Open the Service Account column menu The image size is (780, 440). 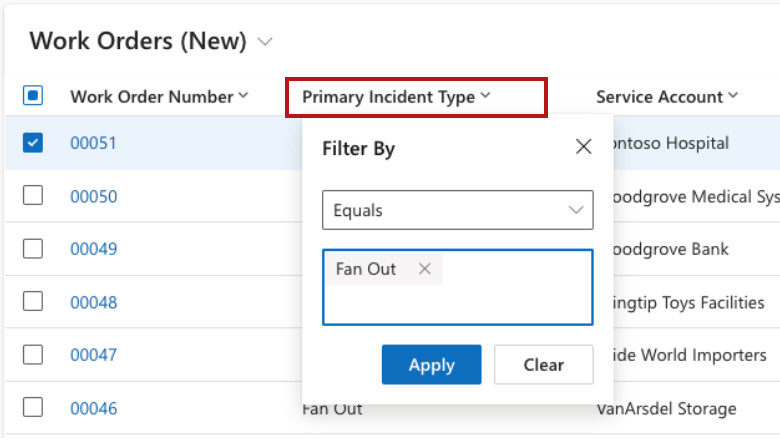[x=666, y=97]
